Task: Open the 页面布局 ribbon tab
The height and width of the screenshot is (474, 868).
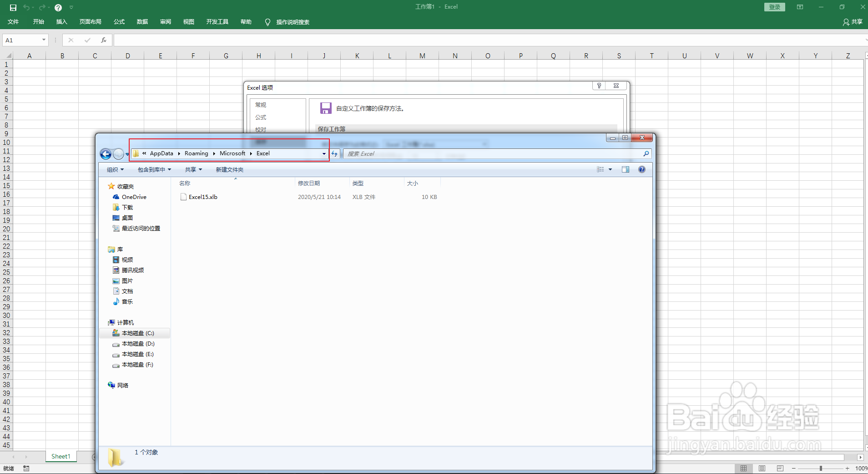Action: click(x=90, y=22)
